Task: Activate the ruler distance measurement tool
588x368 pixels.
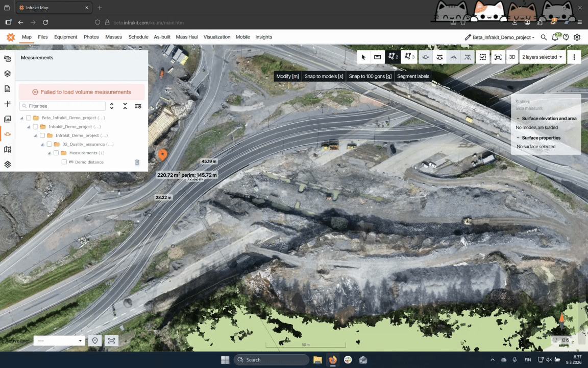Action: [x=378, y=57]
